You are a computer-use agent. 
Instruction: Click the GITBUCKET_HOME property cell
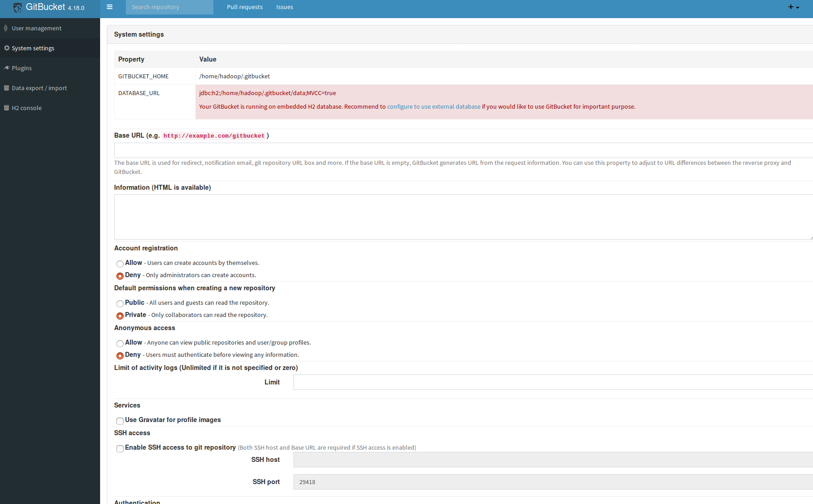point(155,76)
